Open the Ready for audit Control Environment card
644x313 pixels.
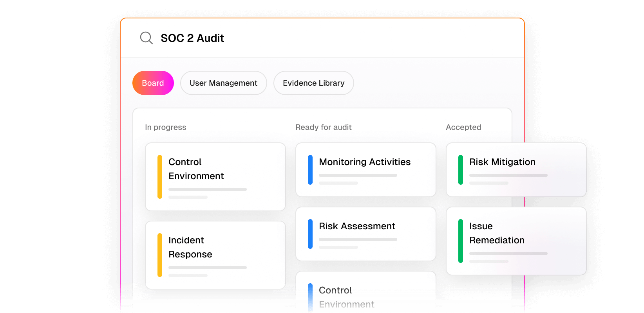point(366,292)
